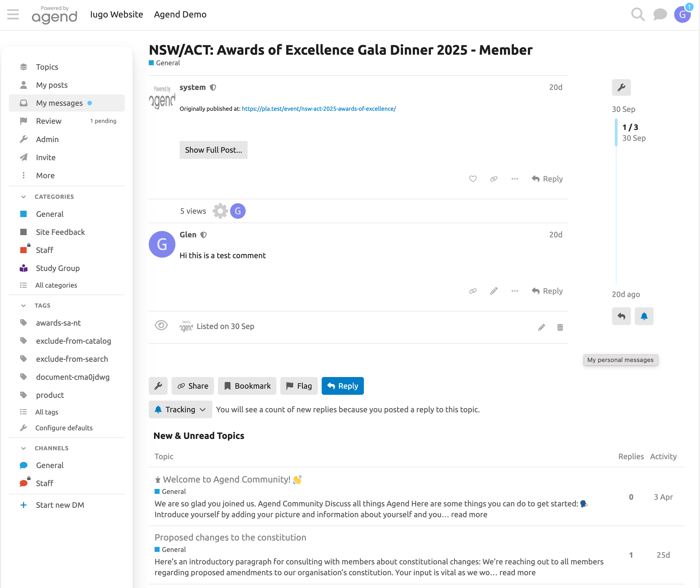
Task: Open your profile avatar in the top right
Action: pos(682,14)
